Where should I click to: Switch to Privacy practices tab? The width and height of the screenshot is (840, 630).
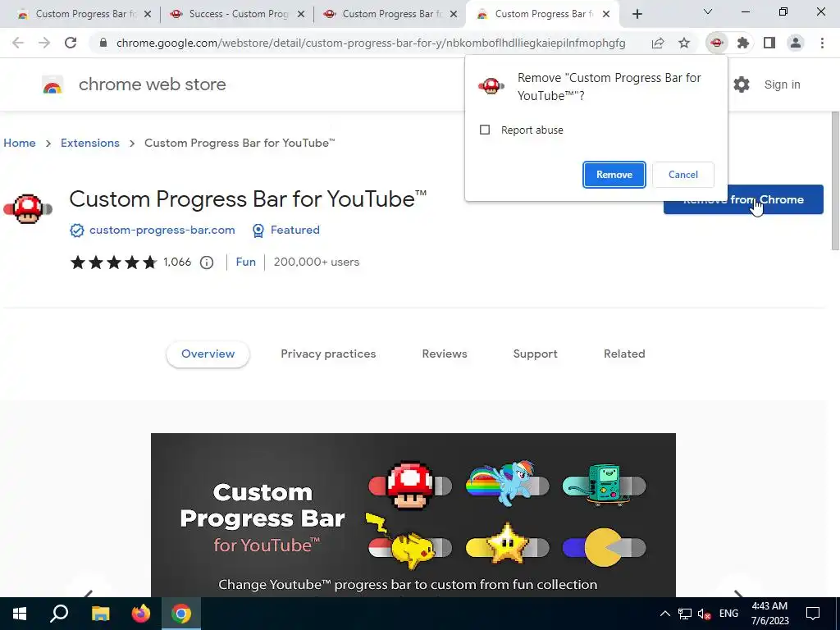pos(328,354)
